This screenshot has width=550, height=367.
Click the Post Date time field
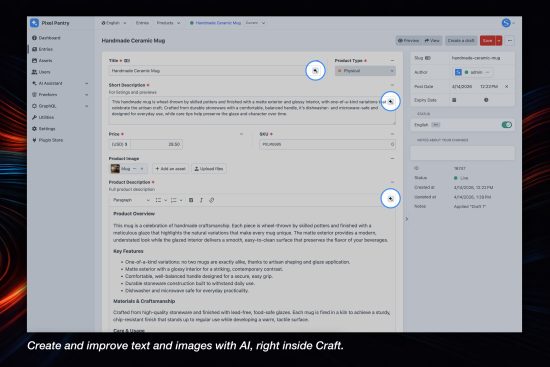pos(489,86)
